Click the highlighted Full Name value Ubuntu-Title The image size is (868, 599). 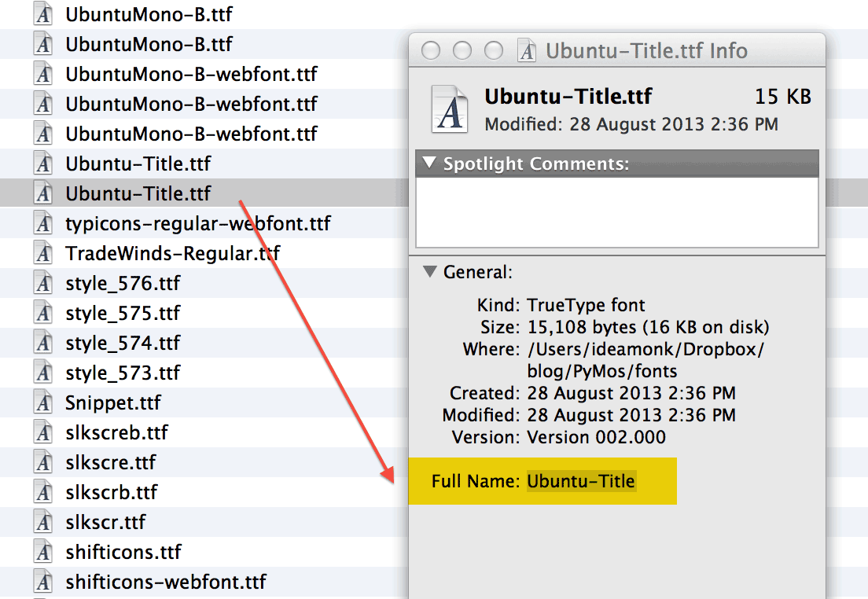[x=581, y=481]
